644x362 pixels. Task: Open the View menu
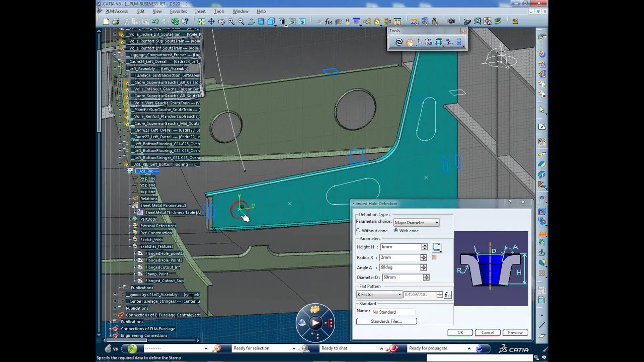157,11
